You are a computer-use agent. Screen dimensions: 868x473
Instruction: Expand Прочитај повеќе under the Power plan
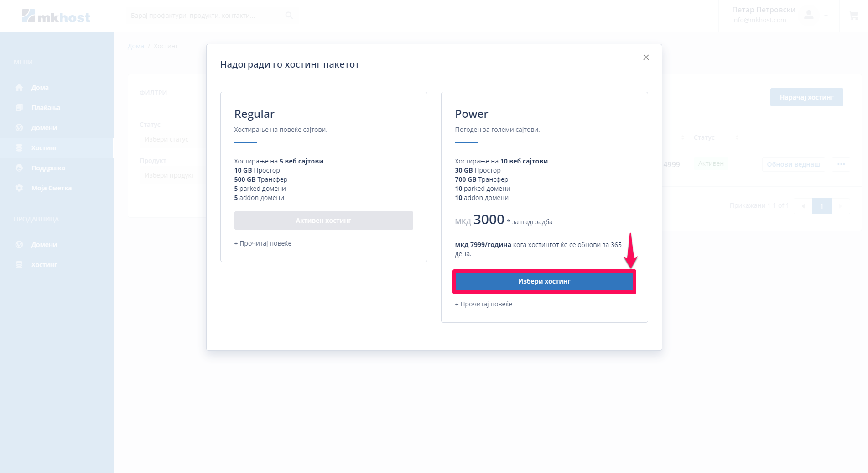483,304
